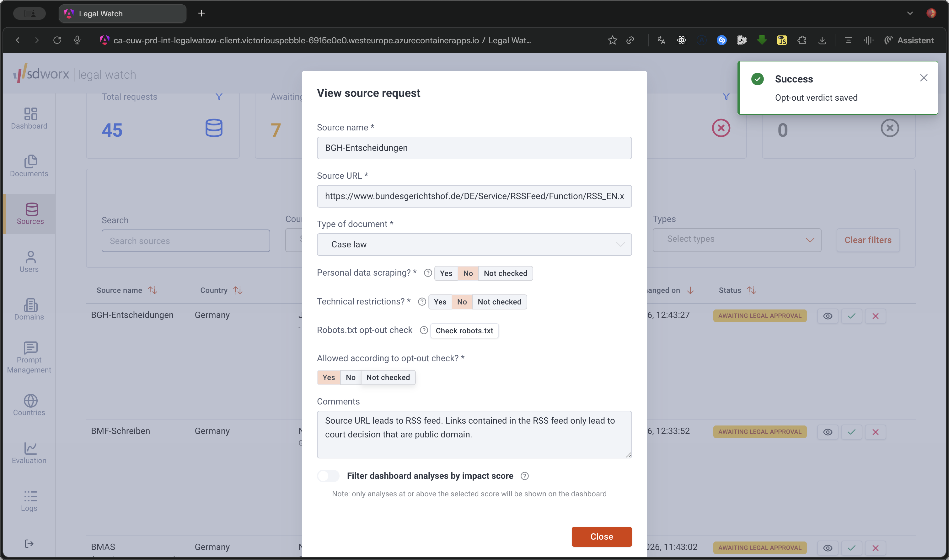This screenshot has height=560, width=949.
Task: Open Prompt Management in sidebar
Action: 29,357
